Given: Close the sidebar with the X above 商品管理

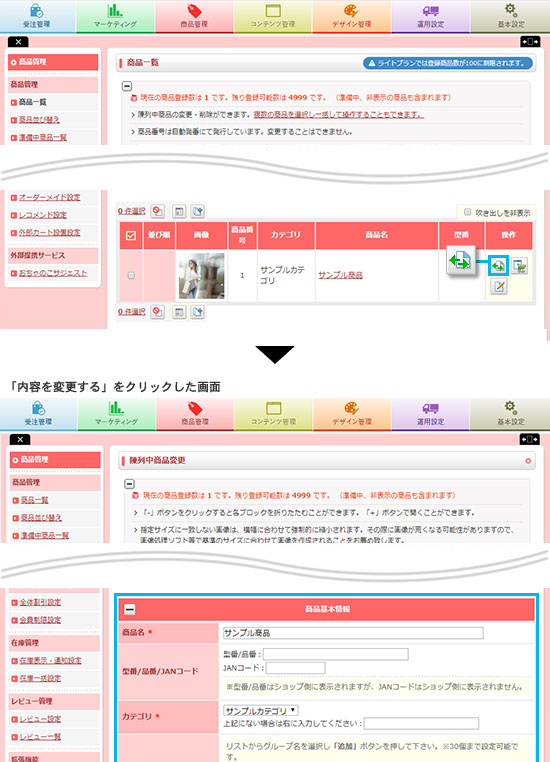Looking at the screenshot, I should pyautogui.click(x=18, y=42).
